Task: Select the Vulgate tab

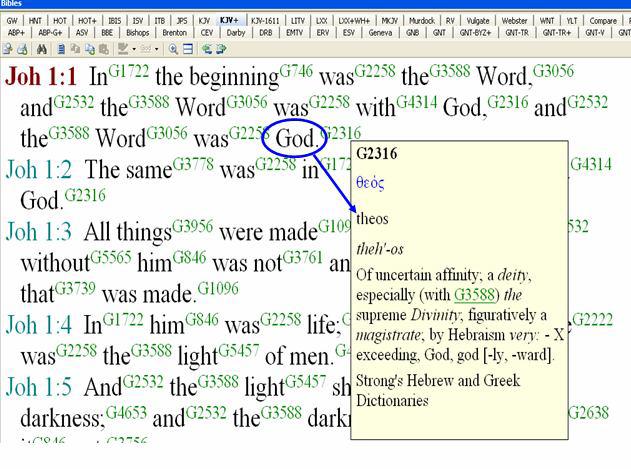Action: pyautogui.click(x=478, y=21)
